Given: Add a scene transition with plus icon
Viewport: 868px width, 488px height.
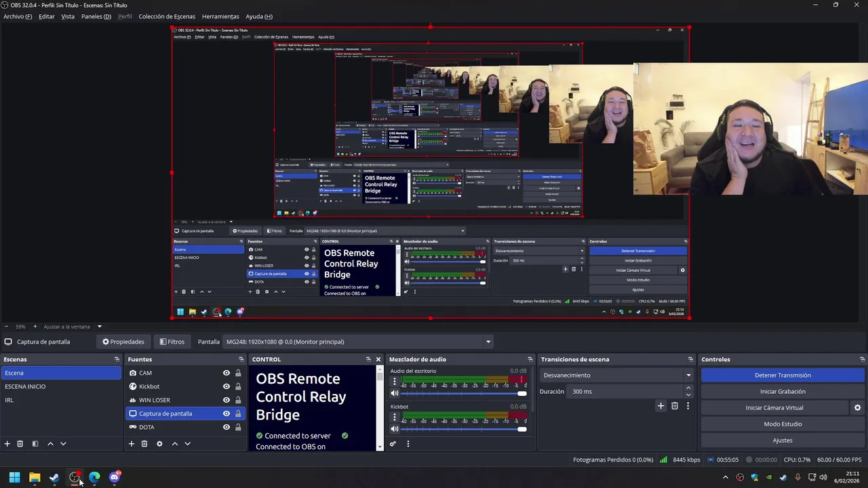Looking at the screenshot, I should pyautogui.click(x=660, y=406).
